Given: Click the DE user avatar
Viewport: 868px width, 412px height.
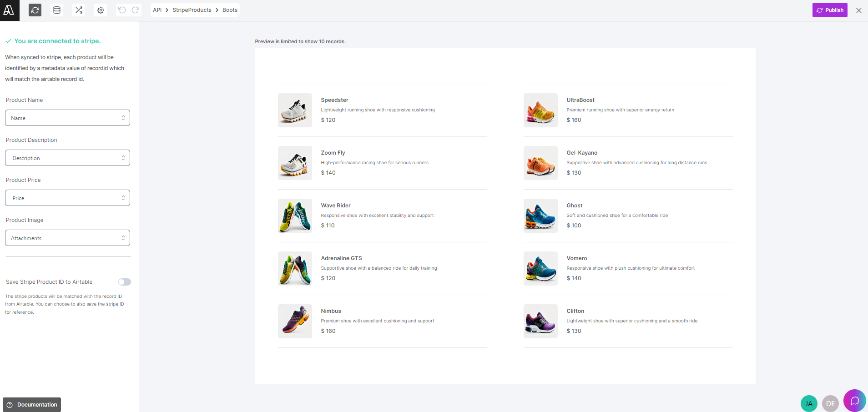Looking at the screenshot, I should pyautogui.click(x=831, y=403).
